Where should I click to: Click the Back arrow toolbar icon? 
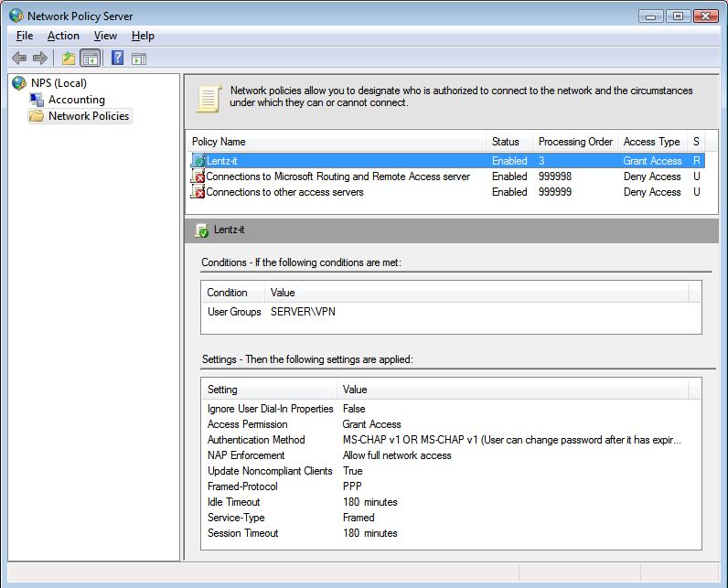[x=19, y=59]
